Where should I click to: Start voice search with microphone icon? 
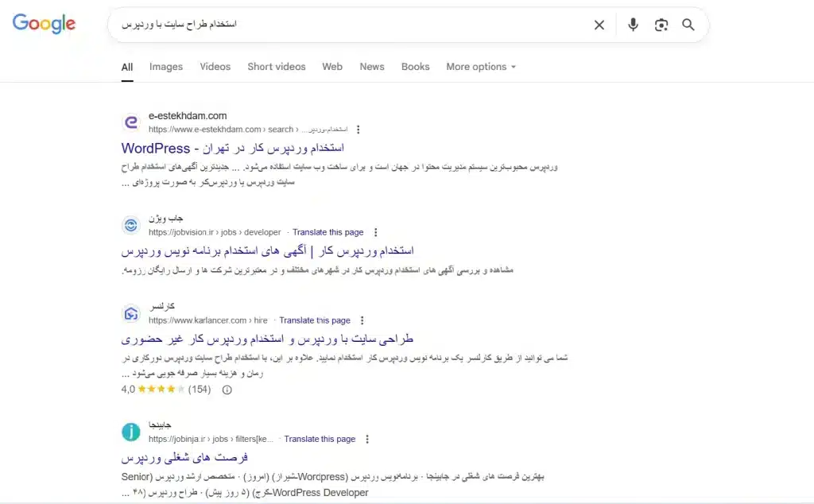click(x=633, y=25)
